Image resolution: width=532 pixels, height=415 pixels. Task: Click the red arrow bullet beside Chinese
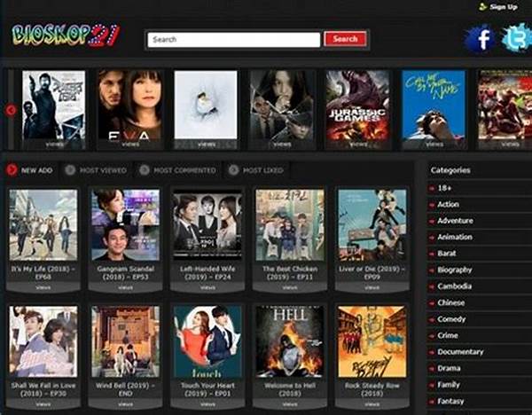point(432,303)
